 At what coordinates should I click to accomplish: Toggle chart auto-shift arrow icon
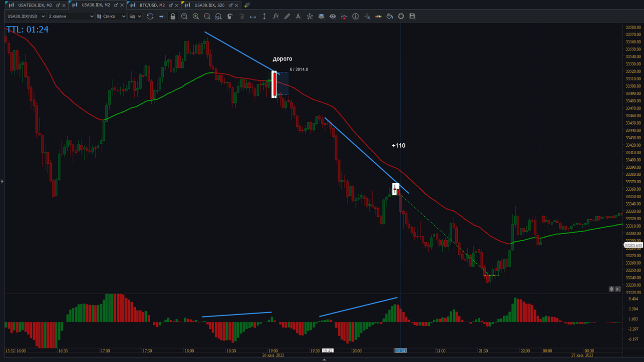(x=162, y=16)
